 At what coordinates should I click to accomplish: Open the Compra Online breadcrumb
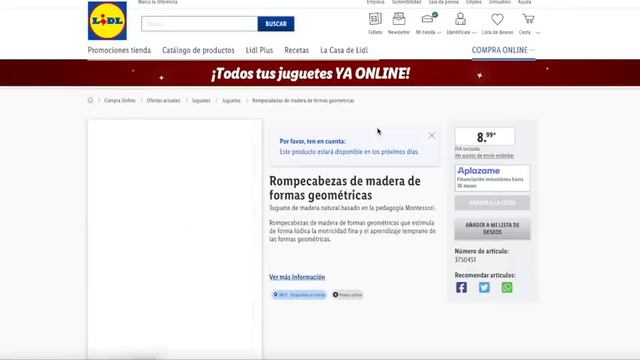(120, 100)
